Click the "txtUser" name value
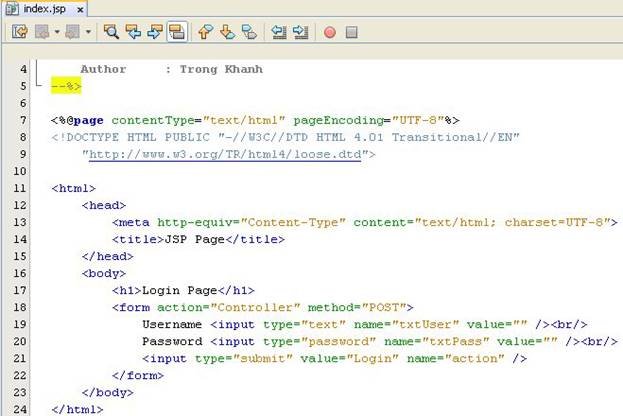The image size is (623, 416). tap(425, 324)
